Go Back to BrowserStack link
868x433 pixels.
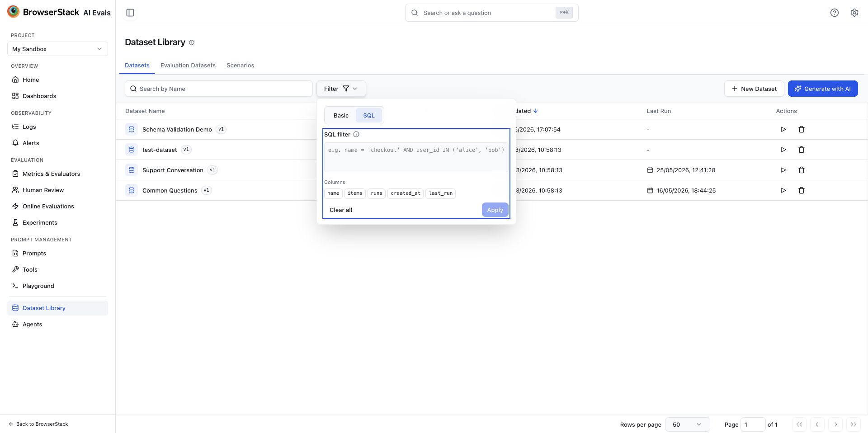coord(38,424)
